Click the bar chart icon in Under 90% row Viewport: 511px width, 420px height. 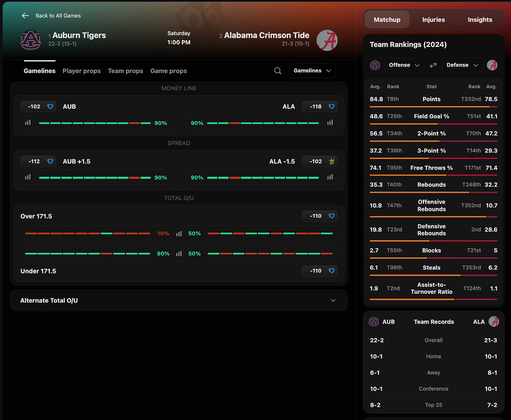tap(179, 253)
